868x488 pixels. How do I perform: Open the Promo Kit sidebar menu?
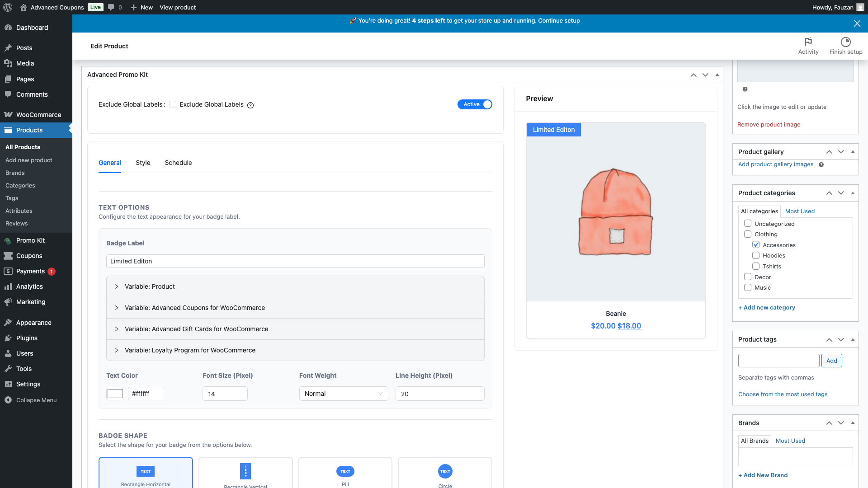pos(30,240)
